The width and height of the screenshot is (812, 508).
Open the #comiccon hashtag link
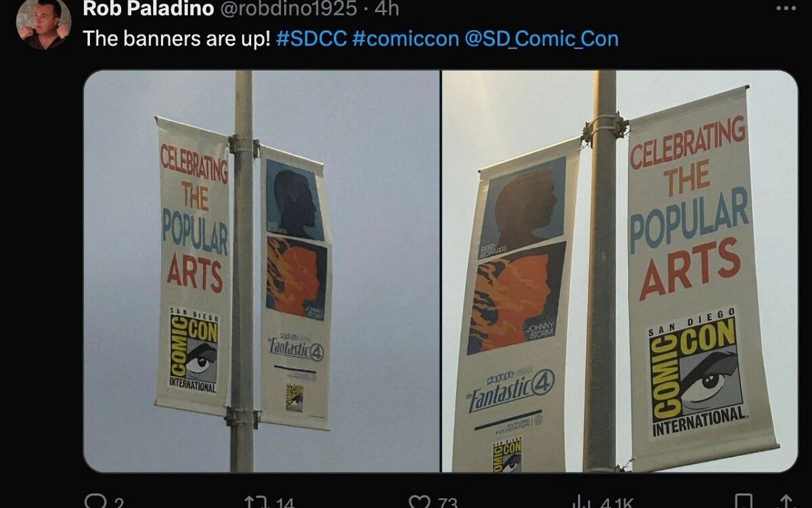click(x=406, y=39)
